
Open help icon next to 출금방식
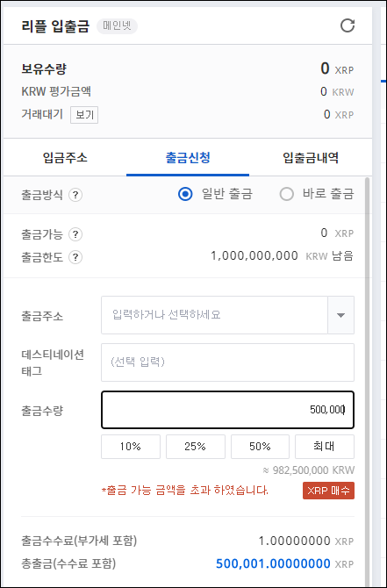tap(75, 195)
